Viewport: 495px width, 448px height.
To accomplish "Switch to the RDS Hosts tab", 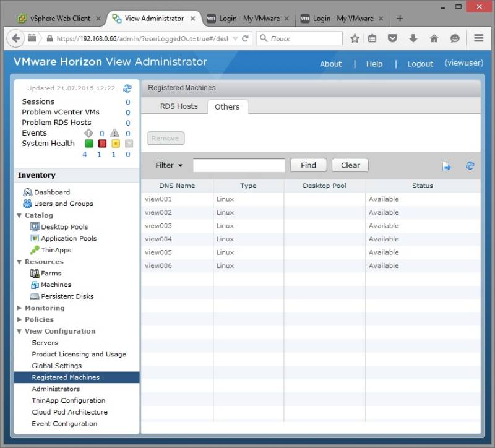I will click(179, 106).
